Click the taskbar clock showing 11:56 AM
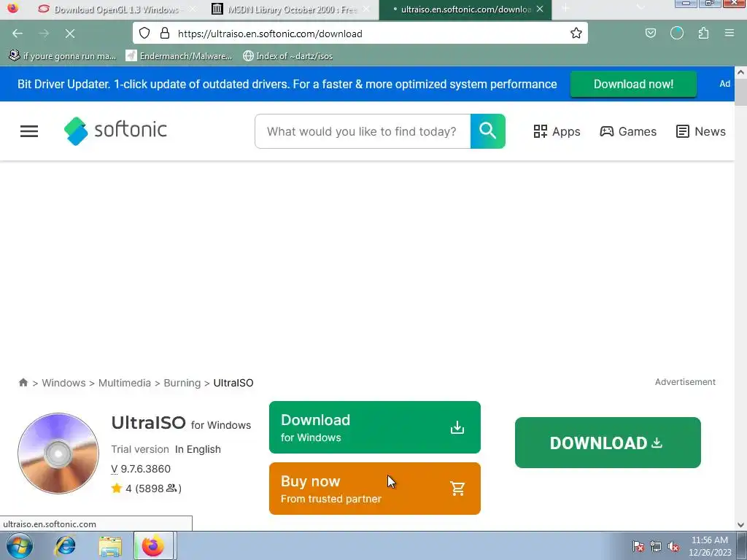Screen dimensions: 747x560 [x=709, y=546]
